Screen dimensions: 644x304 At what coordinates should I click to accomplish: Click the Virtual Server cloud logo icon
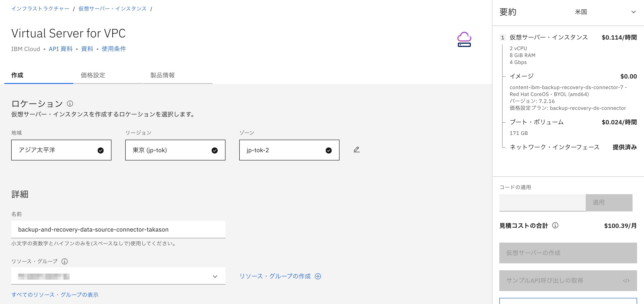[464, 39]
